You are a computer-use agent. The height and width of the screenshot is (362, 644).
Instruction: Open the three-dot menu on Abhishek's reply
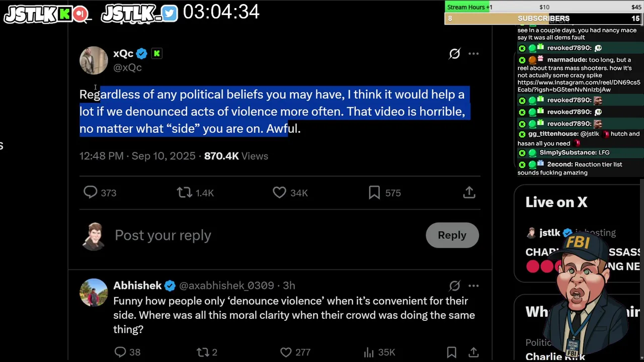473,286
